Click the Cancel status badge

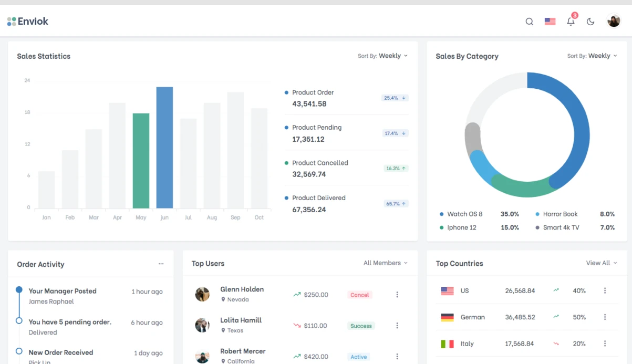(359, 295)
